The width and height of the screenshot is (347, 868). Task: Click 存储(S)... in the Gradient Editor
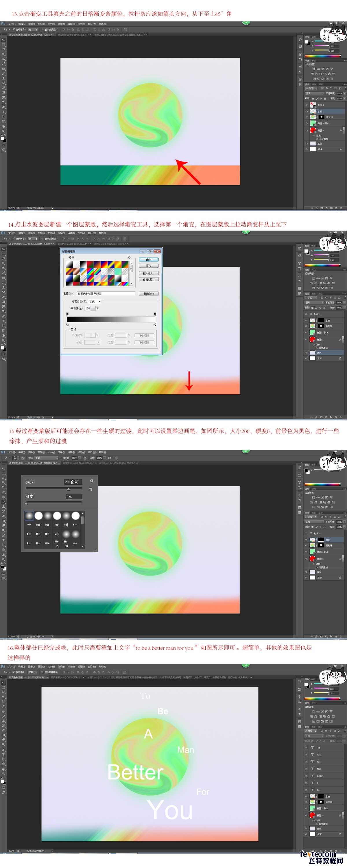coord(149,279)
